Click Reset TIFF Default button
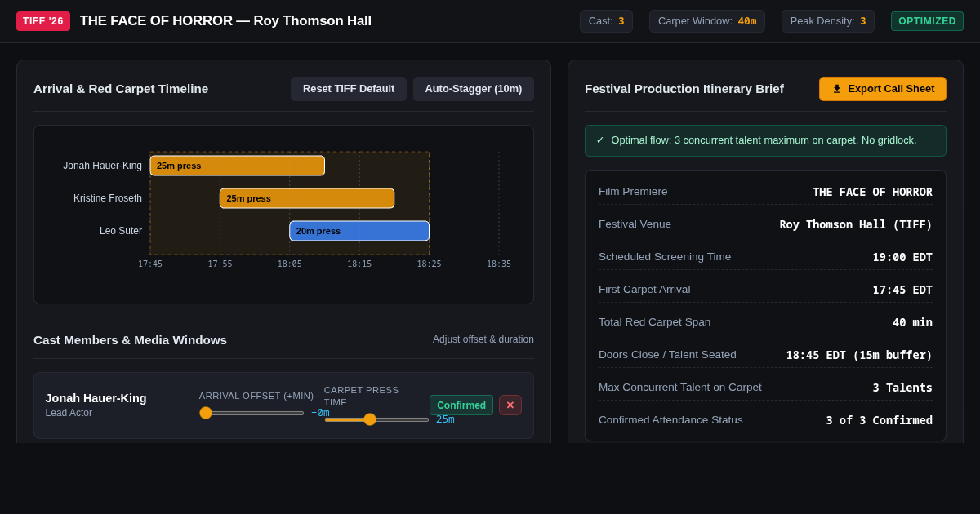 coord(349,89)
